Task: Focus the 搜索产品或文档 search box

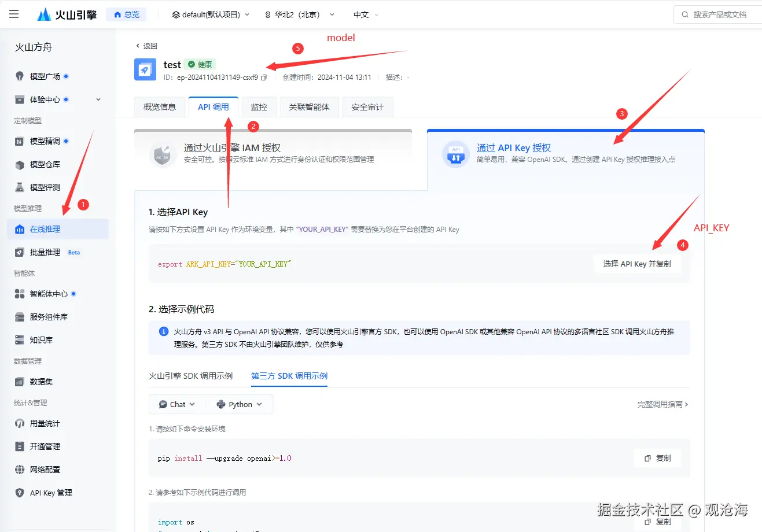Action: (719, 14)
